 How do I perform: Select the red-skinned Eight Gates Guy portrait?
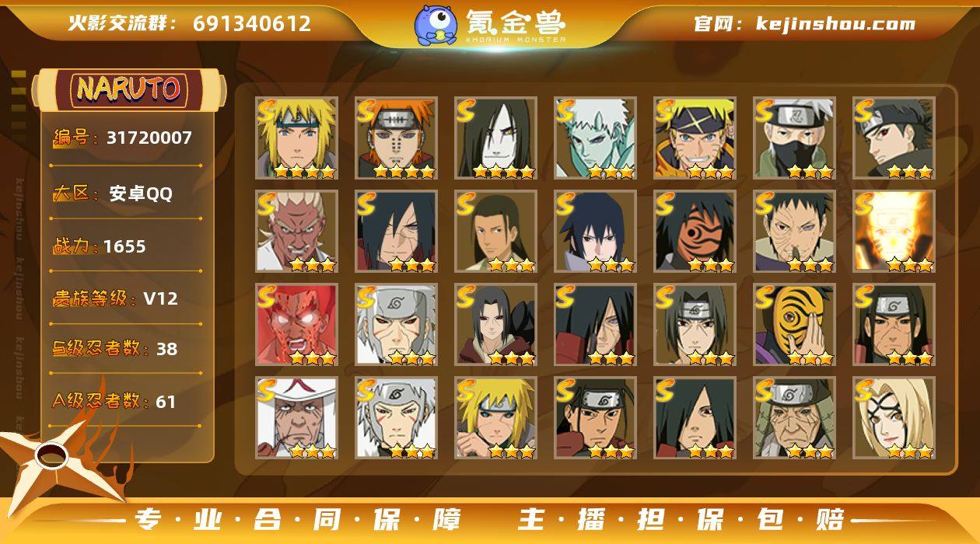coord(296,325)
